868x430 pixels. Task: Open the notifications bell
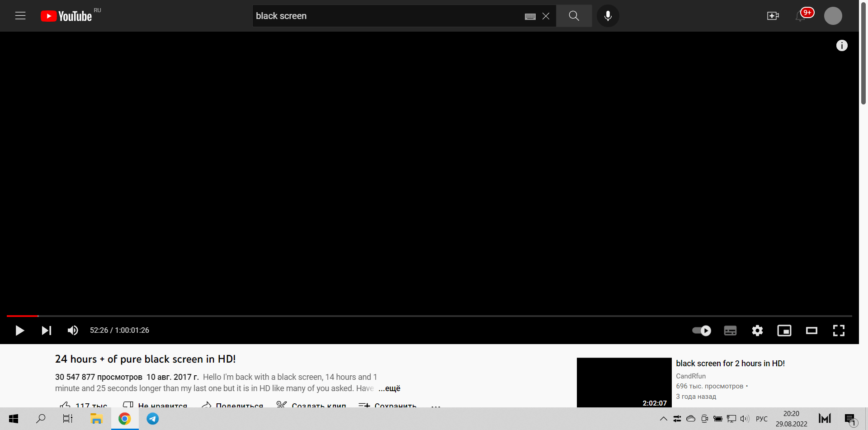801,16
